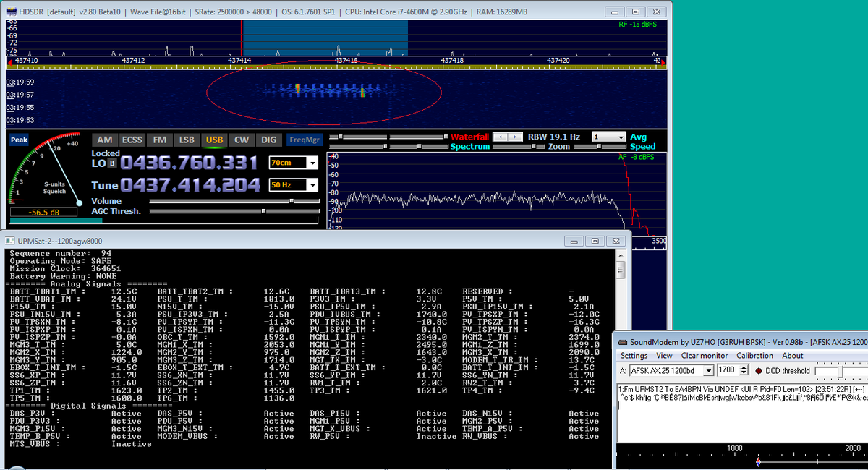Image resolution: width=868 pixels, height=470 pixels.
Task: Select LSB demodulation mode
Action: tap(187, 140)
